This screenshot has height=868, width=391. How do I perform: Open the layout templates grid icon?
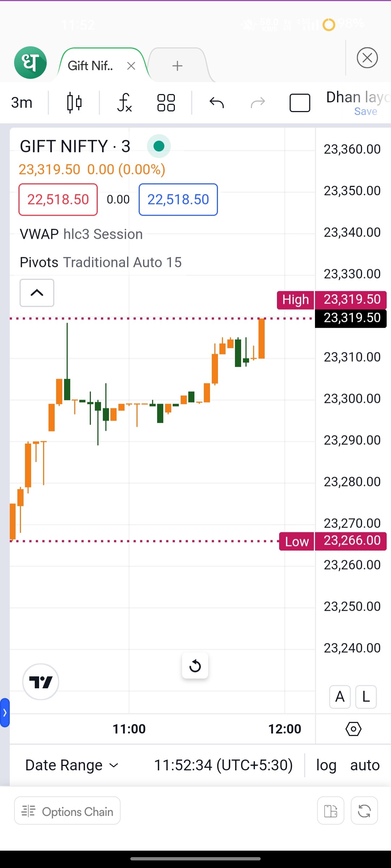pos(166,103)
